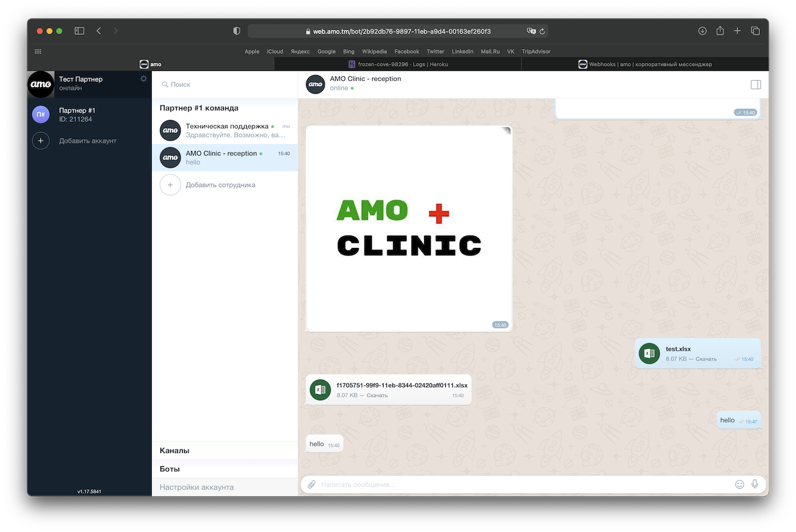Switch to the frozen-cove-98296 Heroku logs tab
796x532 pixels.
pos(398,64)
